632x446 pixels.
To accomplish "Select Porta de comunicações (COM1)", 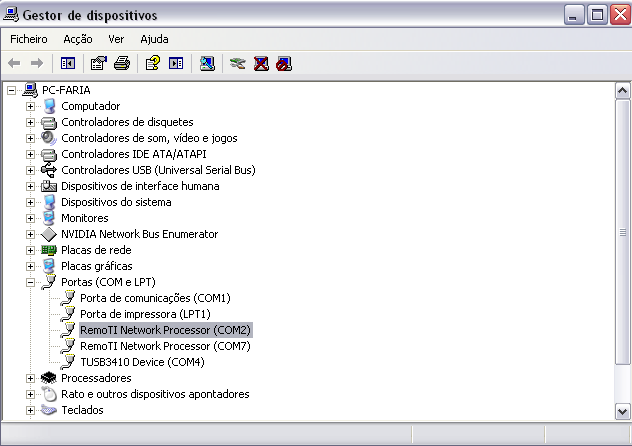I will pyautogui.click(x=155, y=298).
